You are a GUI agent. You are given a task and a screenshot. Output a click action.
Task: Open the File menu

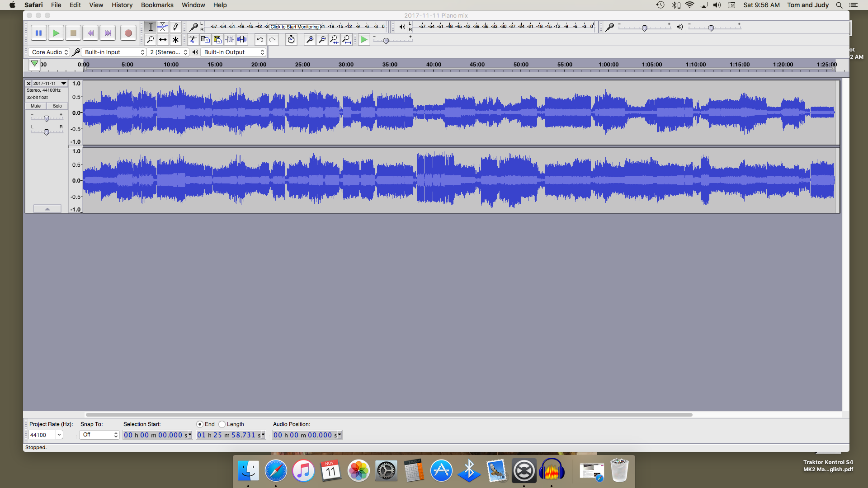[56, 5]
